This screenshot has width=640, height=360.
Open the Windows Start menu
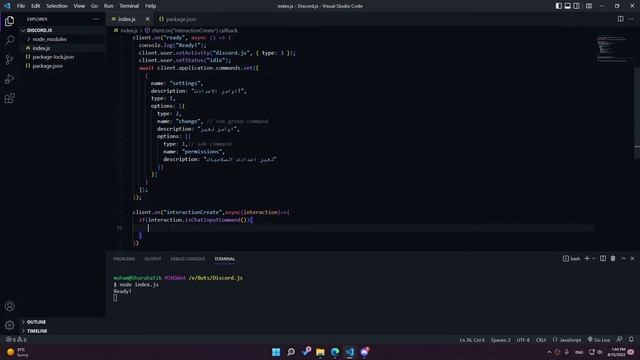[x=276, y=352]
